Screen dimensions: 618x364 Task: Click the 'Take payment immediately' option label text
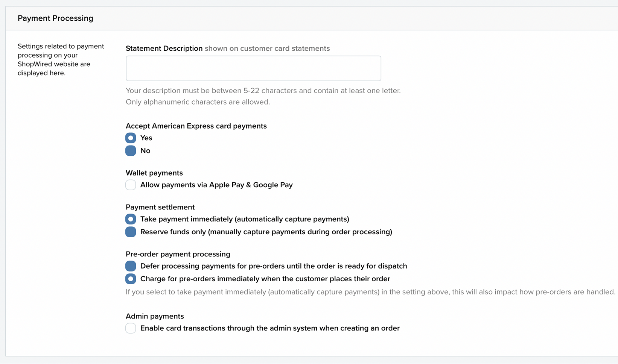coord(245,219)
